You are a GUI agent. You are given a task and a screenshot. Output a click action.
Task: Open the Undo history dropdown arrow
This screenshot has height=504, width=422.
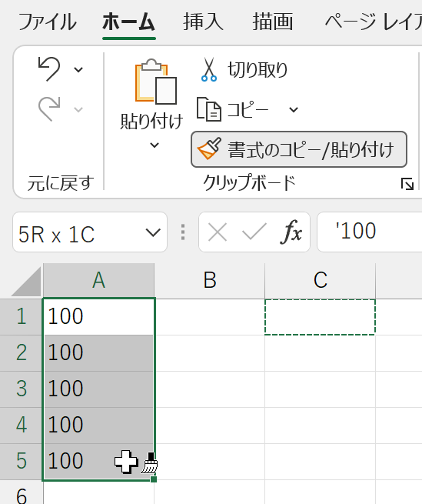coord(78,69)
